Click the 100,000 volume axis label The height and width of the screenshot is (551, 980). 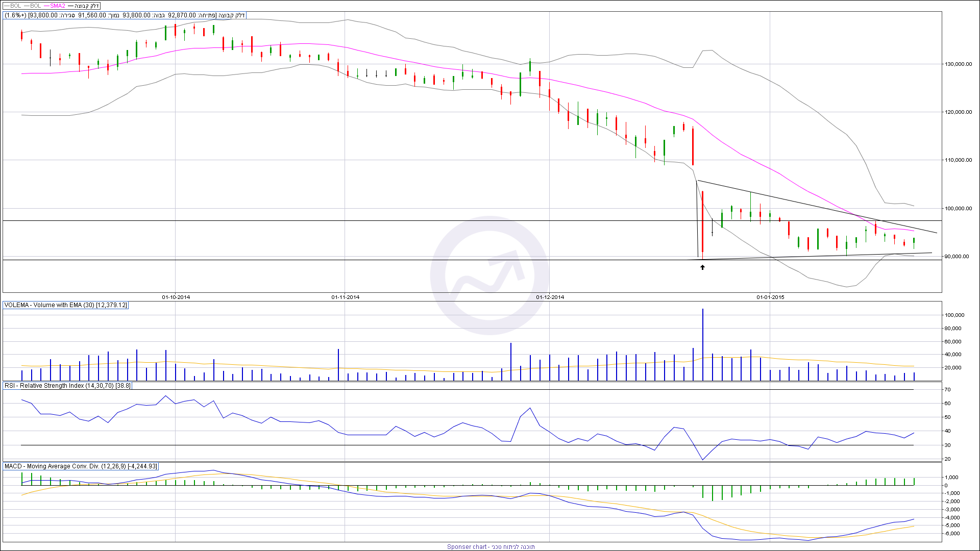tap(954, 315)
